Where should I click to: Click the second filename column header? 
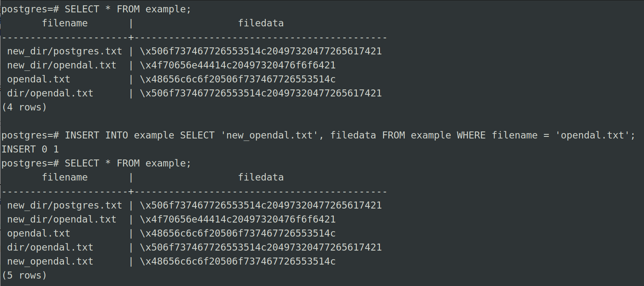[65, 177]
